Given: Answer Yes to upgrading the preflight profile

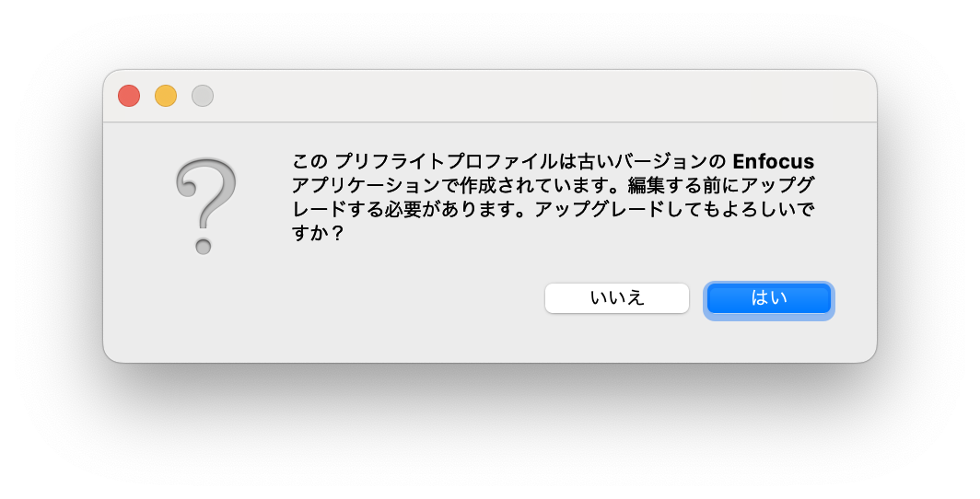Looking at the screenshot, I should pyautogui.click(x=769, y=298).
